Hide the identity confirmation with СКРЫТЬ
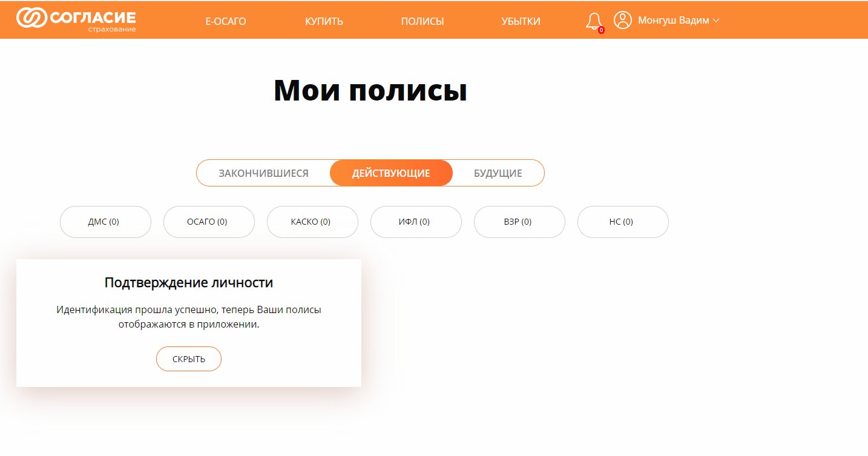The height and width of the screenshot is (456, 868). 189,359
